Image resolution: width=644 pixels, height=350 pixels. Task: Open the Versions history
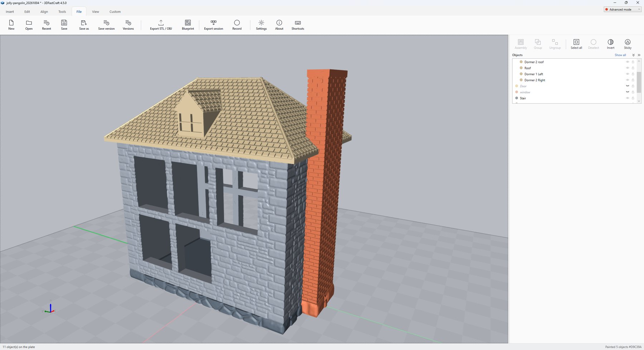pos(128,25)
